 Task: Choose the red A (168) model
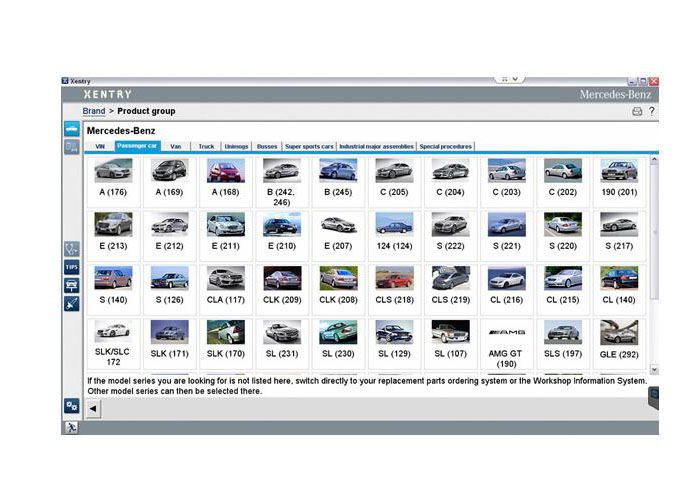[x=226, y=182]
